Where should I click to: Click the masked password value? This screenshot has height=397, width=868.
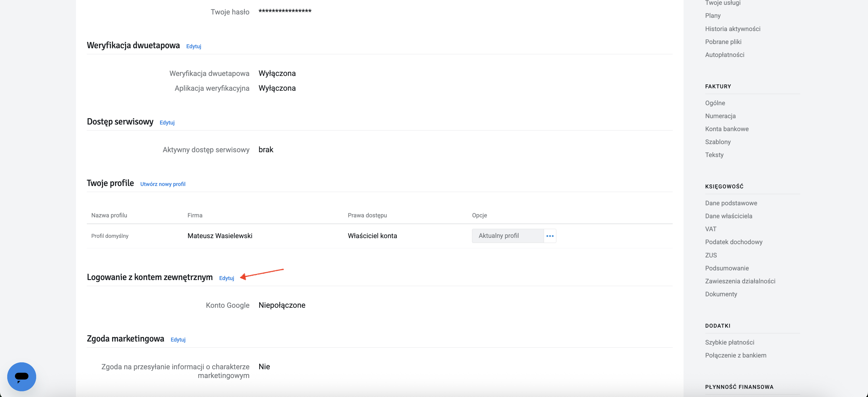(x=285, y=11)
